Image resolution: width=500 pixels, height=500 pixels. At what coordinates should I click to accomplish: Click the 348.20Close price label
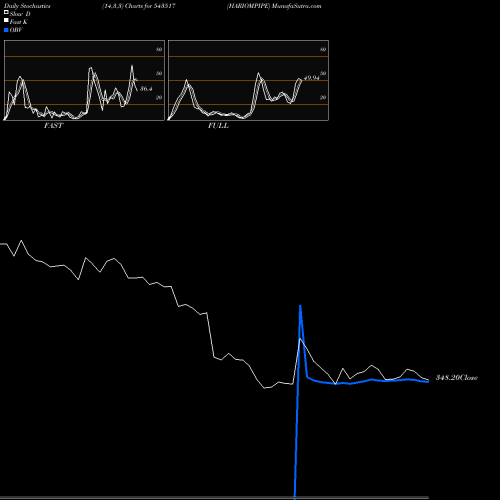[457, 378]
